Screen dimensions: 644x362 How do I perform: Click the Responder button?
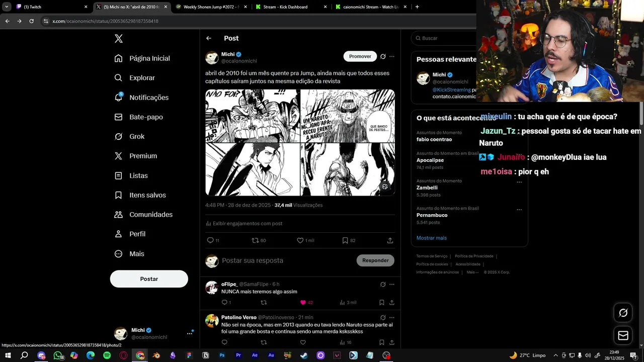point(375,260)
